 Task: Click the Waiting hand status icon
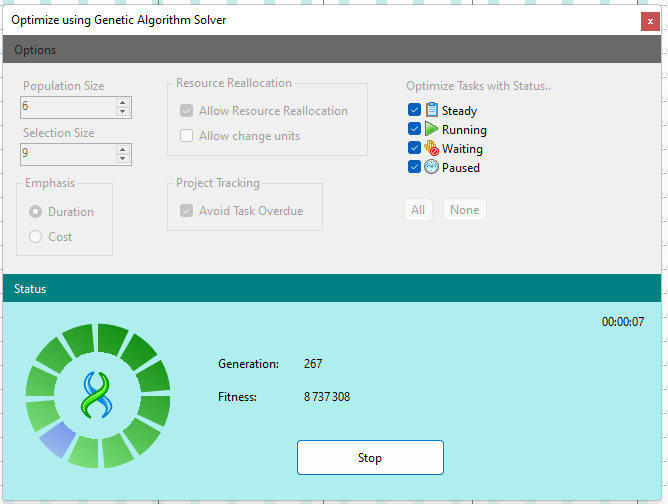pos(432,149)
